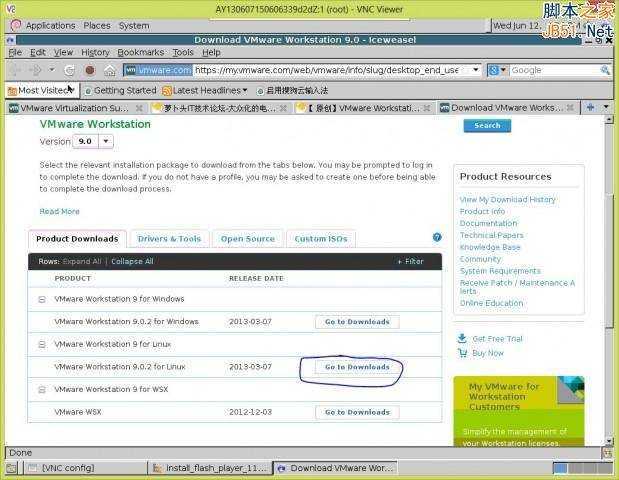This screenshot has width=619, height=480.
Task: Open the Applications menu in top panel
Action: pyautogui.click(x=50, y=26)
